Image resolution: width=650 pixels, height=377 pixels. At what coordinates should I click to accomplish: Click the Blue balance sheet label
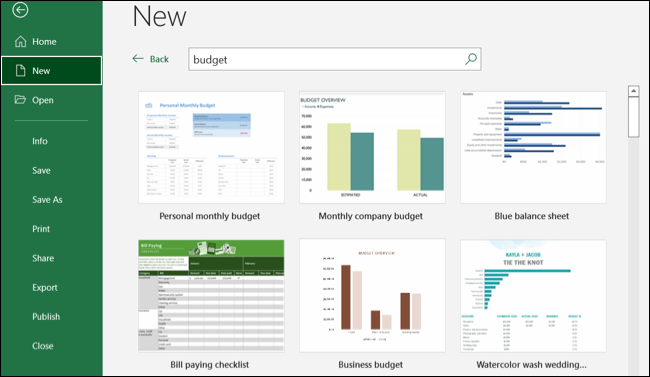pyautogui.click(x=531, y=216)
